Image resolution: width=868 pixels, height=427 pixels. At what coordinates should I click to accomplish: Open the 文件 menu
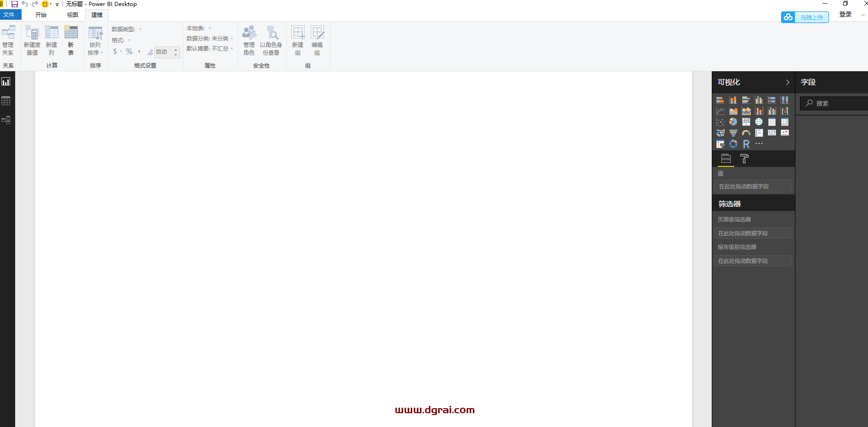tap(10, 15)
